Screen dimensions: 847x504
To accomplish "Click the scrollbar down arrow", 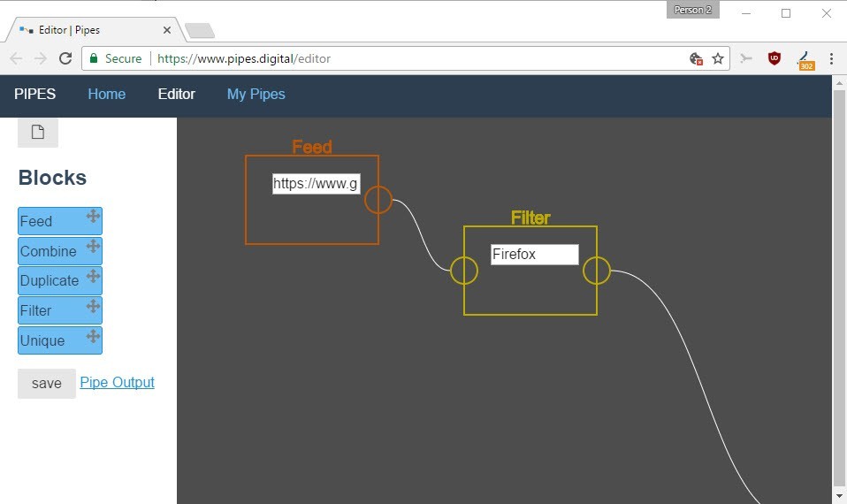I will coord(839,495).
